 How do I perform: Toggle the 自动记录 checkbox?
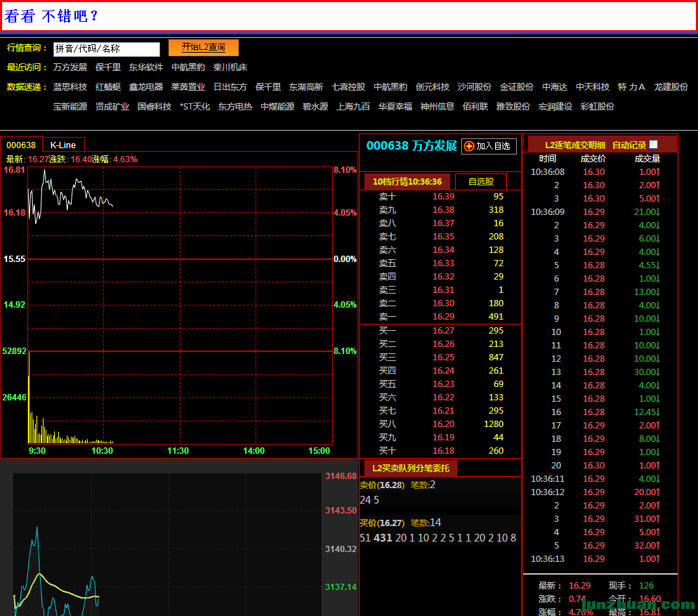pos(654,145)
